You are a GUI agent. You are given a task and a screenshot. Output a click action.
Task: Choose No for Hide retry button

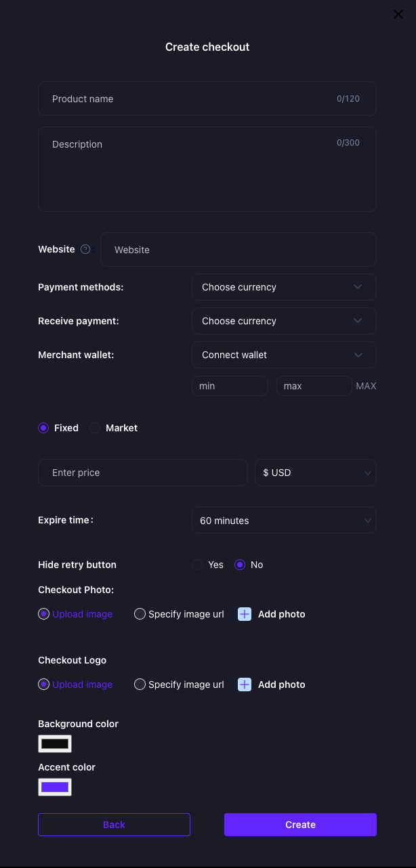240,565
